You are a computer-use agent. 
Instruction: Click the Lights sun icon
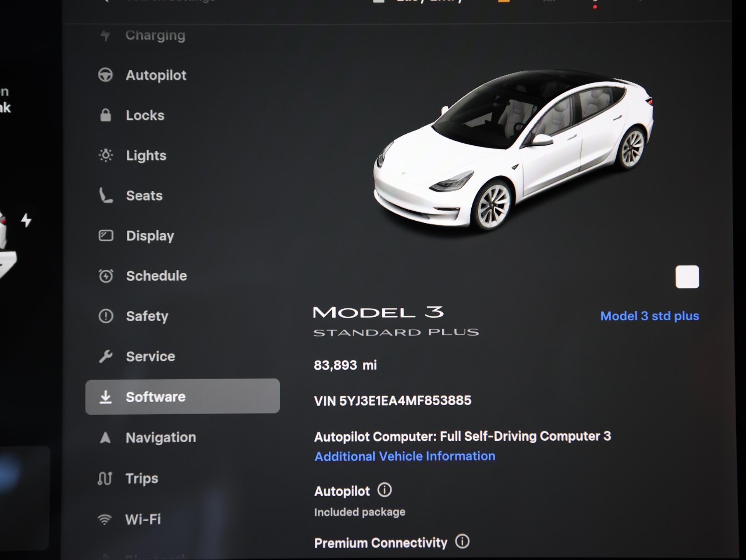pyautogui.click(x=106, y=155)
